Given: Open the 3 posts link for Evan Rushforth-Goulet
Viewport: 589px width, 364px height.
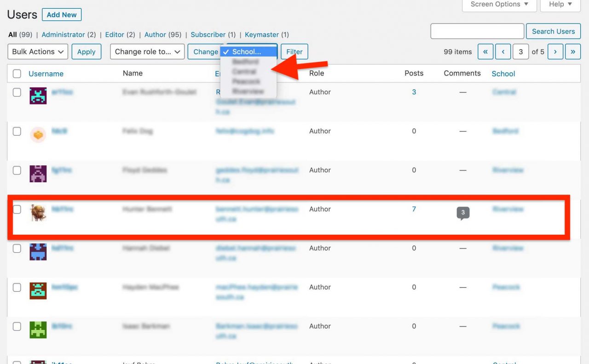Looking at the screenshot, I should tap(414, 92).
